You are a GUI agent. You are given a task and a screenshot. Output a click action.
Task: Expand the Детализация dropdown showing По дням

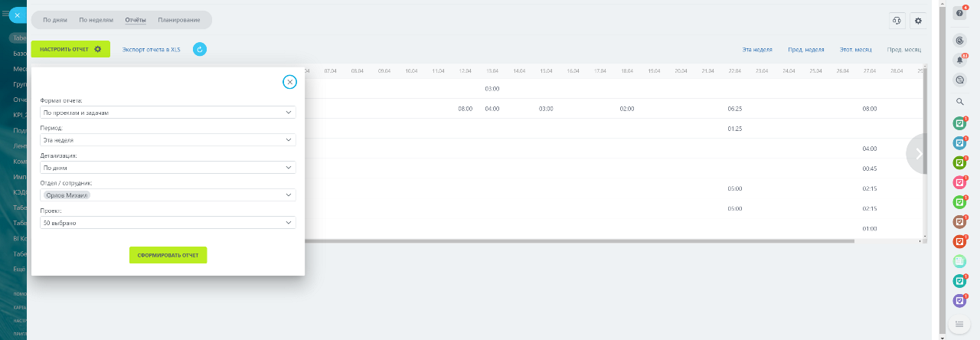pyautogui.click(x=168, y=167)
